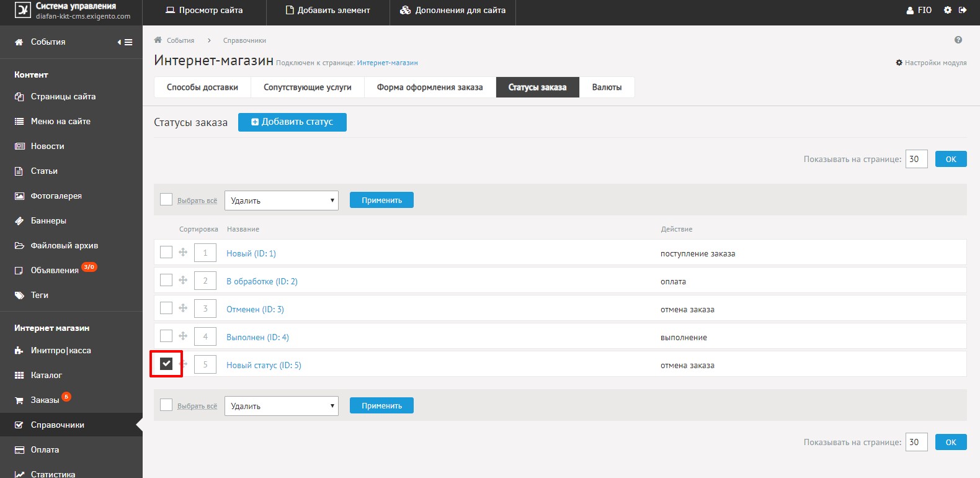This screenshot has height=478, width=980.
Task: Click the События breadcrumb link
Action: pos(180,40)
